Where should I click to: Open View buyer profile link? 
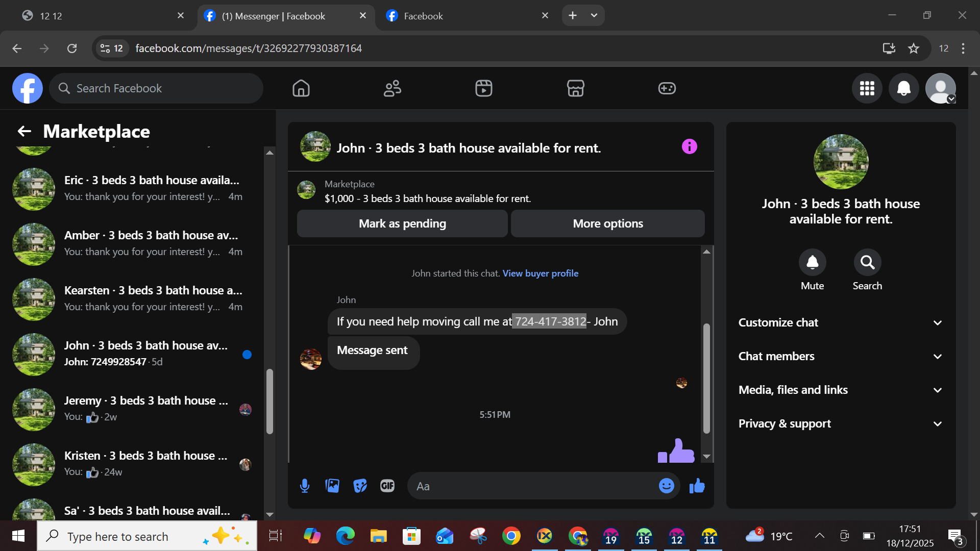(541, 273)
